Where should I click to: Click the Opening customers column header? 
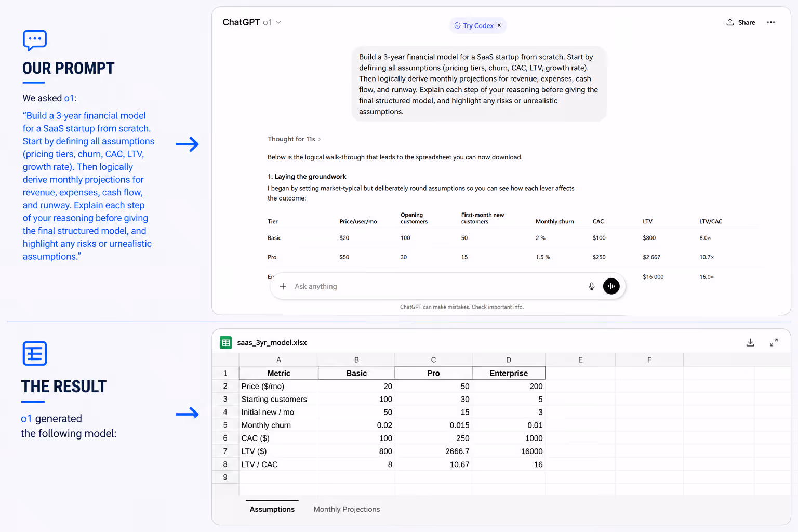tap(414, 218)
